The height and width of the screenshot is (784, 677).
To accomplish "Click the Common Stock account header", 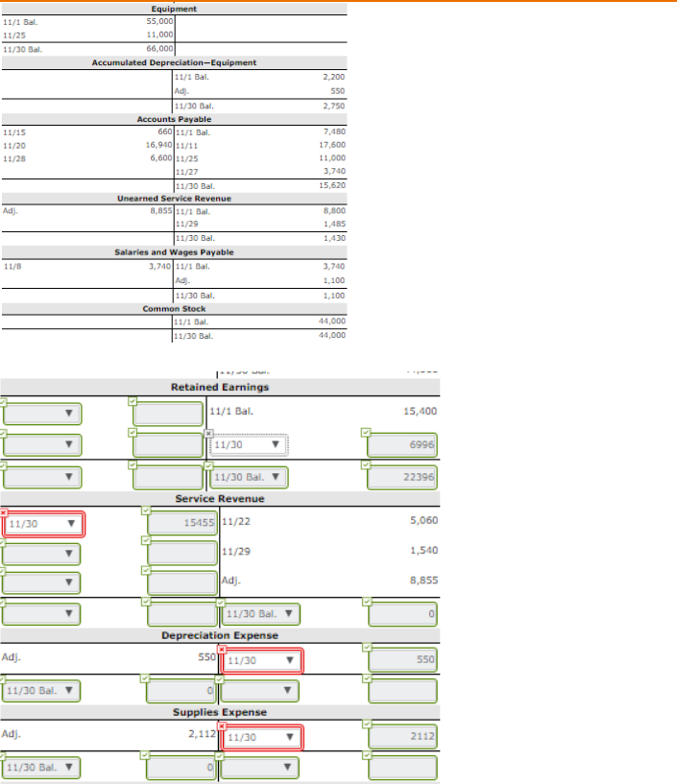I will 174,308.
